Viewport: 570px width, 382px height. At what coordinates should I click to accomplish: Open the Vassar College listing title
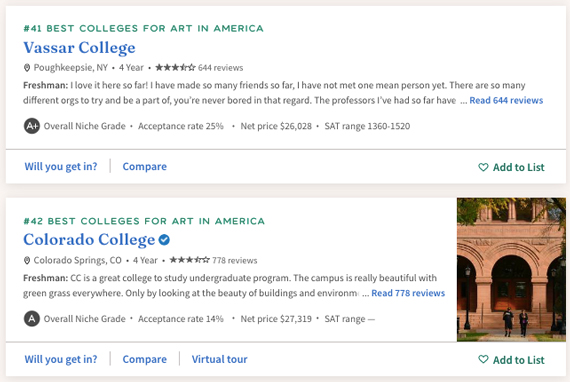click(x=79, y=48)
